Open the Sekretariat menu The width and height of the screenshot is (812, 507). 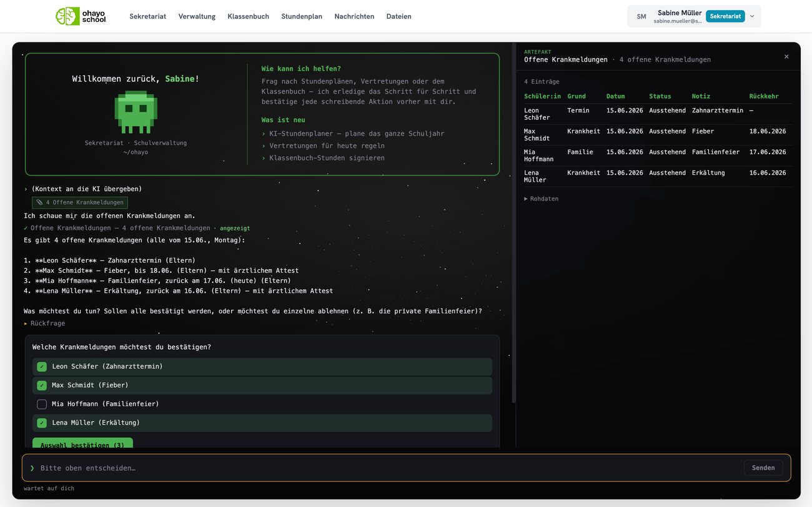point(148,16)
